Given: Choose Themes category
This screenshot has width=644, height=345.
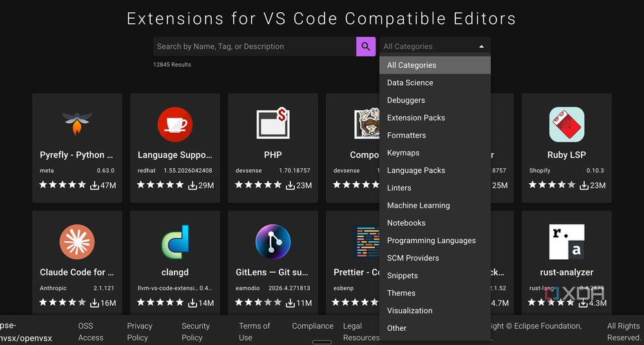Looking at the screenshot, I should tap(435, 293).
